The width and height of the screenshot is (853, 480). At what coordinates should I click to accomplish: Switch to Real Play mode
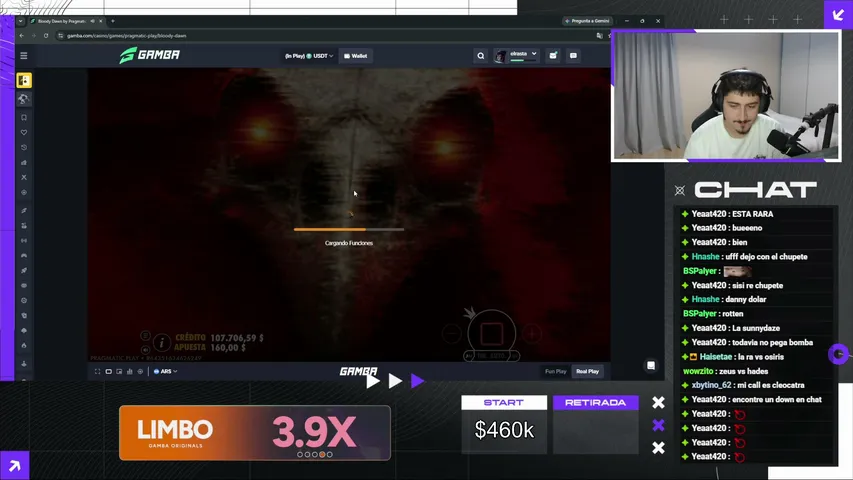pyautogui.click(x=588, y=371)
